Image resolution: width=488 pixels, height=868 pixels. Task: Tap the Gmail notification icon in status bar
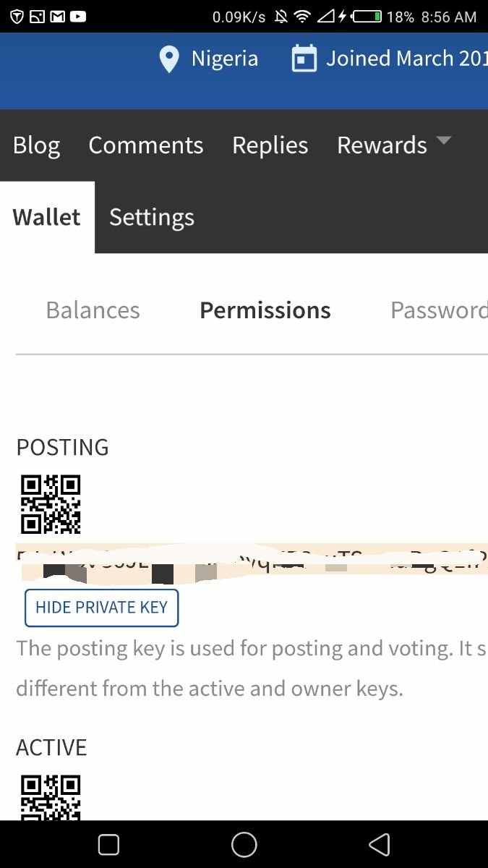pos(58,16)
